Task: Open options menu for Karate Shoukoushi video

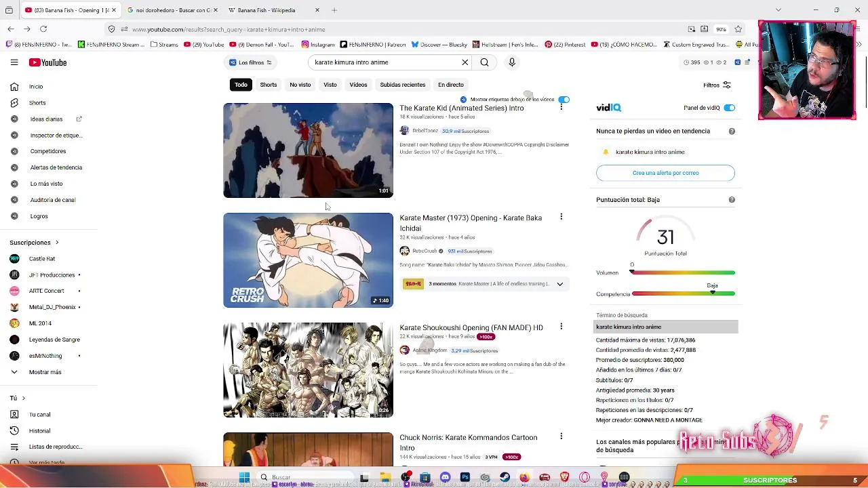Action: click(x=561, y=327)
